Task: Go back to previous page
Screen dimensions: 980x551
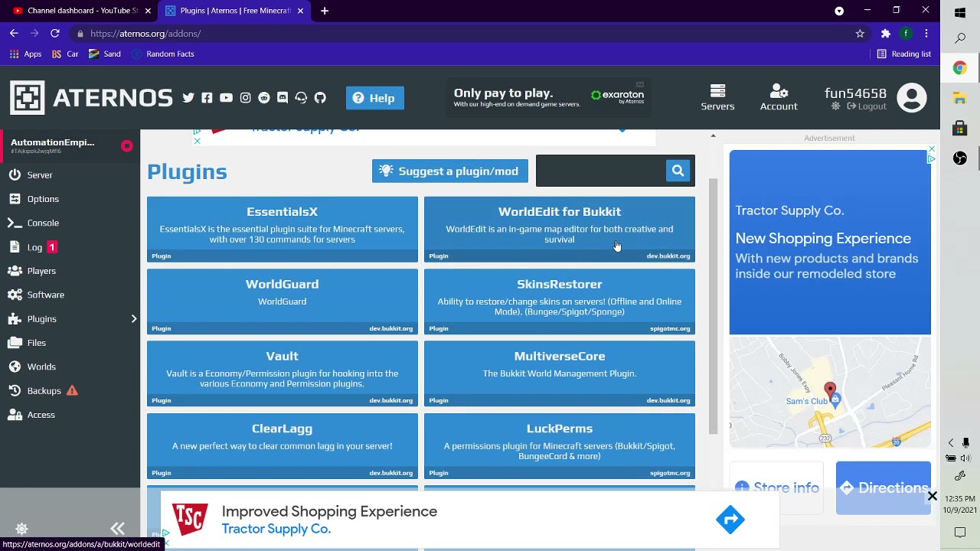Action: (x=14, y=34)
